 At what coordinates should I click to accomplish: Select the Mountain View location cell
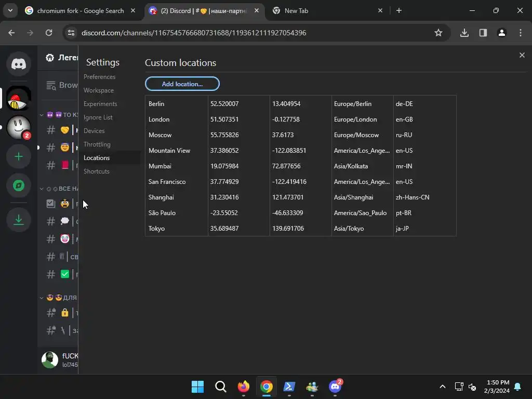pyautogui.click(x=177, y=151)
